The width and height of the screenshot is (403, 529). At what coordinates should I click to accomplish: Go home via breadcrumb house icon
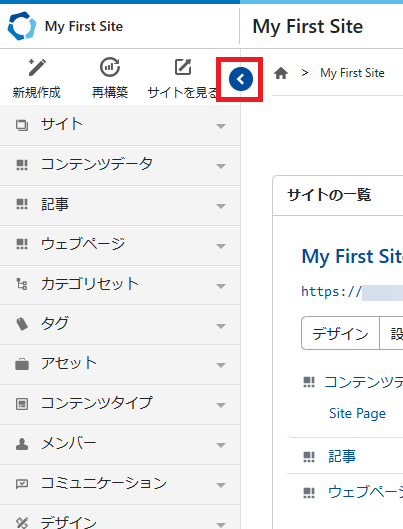point(281,73)
